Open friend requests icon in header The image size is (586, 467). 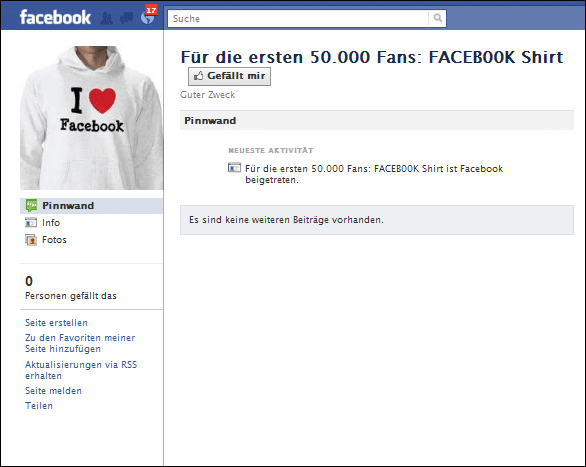click(x=107, y=18)
